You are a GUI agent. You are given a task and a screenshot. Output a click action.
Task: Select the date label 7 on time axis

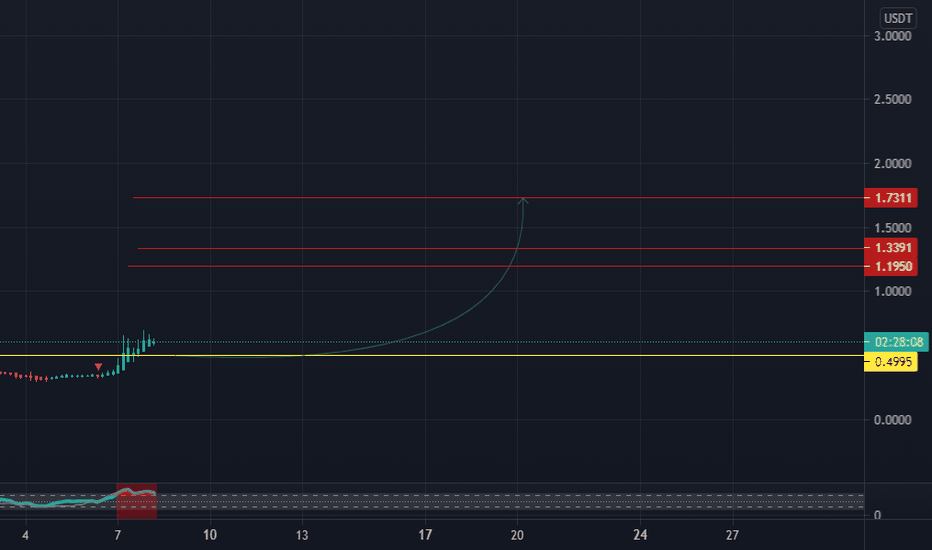[x=118, y=535]
